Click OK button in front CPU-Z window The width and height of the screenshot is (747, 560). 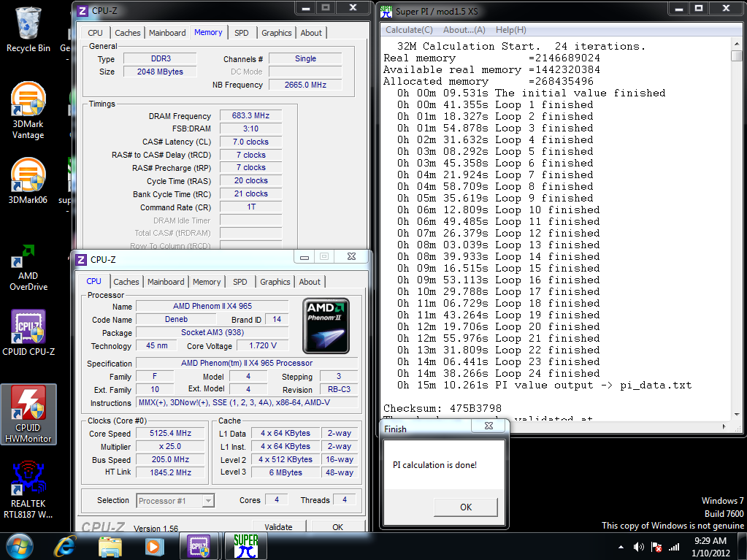[x=338, y=526]
